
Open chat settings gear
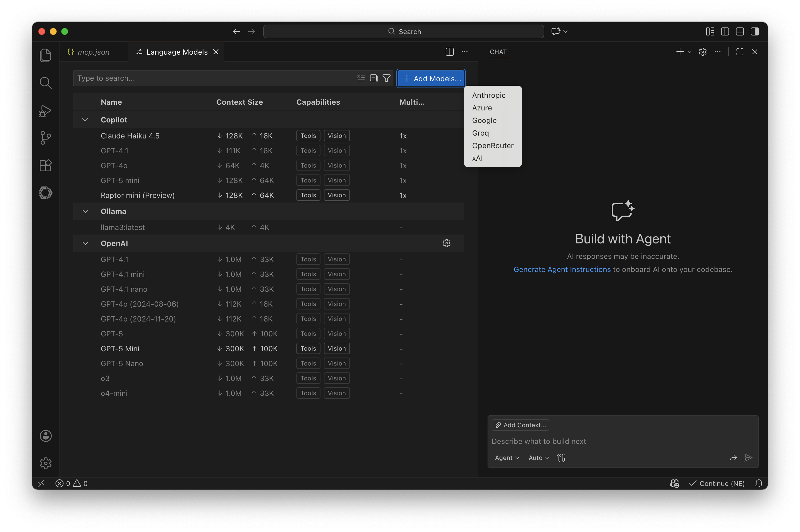[703, 52]
